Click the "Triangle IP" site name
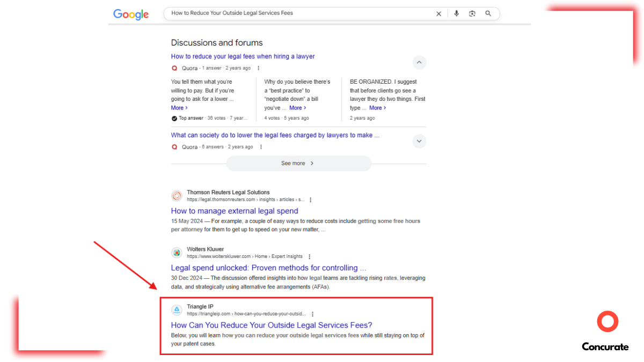This screenshot has width=644, height=362. pyautogui.click(x=200, y=307)
